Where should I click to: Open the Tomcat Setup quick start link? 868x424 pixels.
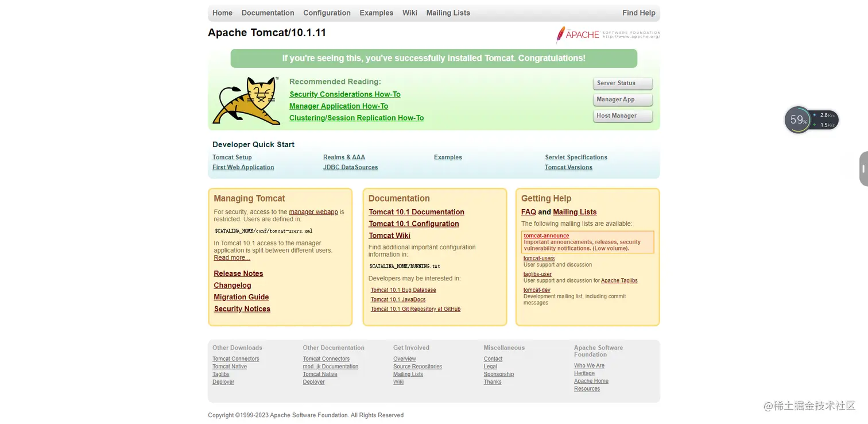click(232, 157)
